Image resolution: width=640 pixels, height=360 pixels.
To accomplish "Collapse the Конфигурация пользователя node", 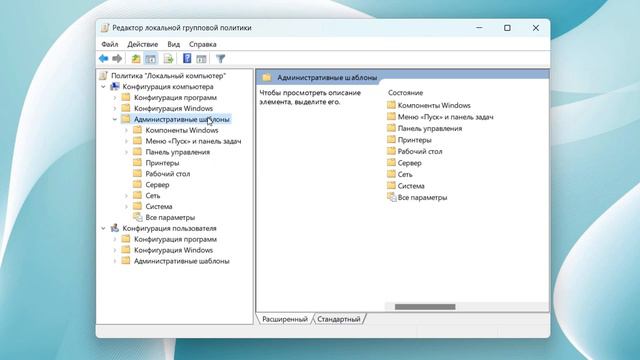I will 103,228.
